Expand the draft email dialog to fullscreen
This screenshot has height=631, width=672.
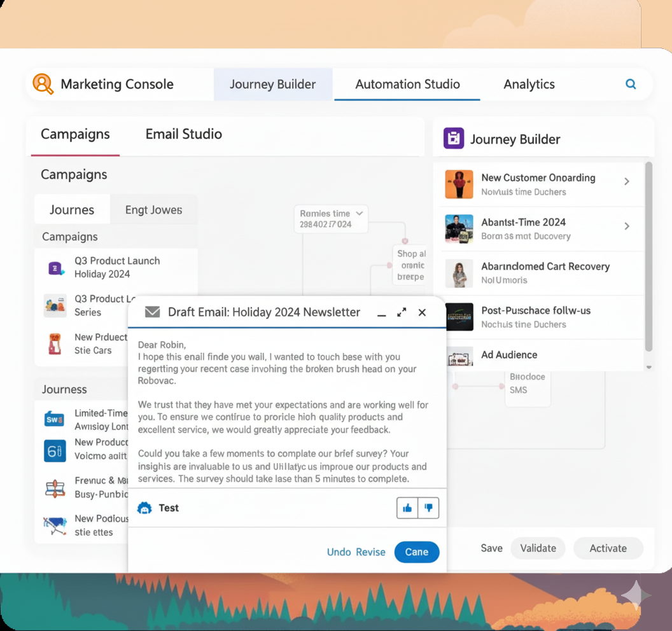pos(402,312)
